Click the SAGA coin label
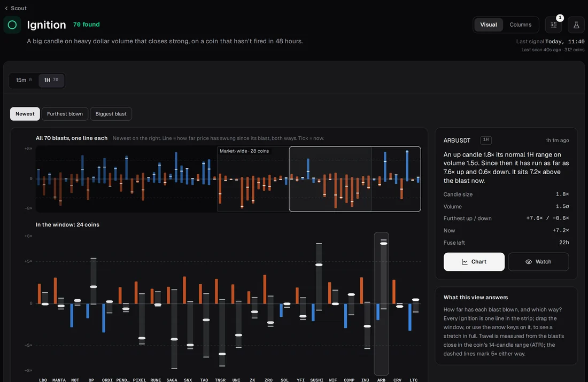Screen dimensions: 588x382 [x=172, y=380]
